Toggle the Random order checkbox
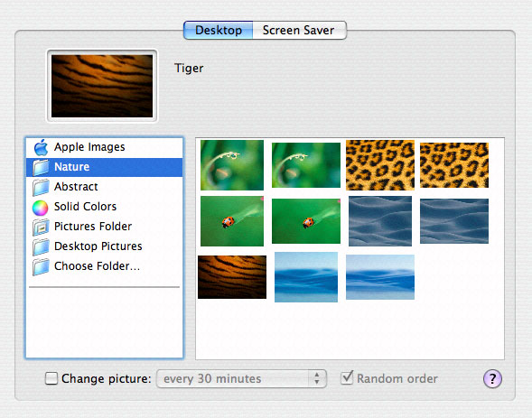Viewport: 532px width, 418px height. pos(347,377)
